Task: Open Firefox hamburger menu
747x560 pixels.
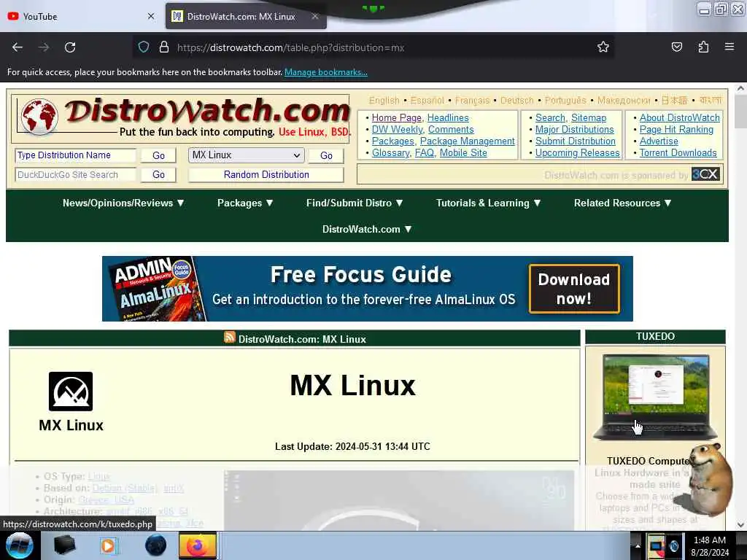Action: coord(729,47)
